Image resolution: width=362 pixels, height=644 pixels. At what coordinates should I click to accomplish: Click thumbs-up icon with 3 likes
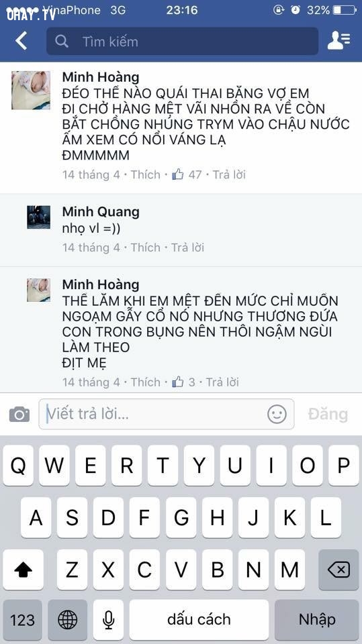click(178, 382)
